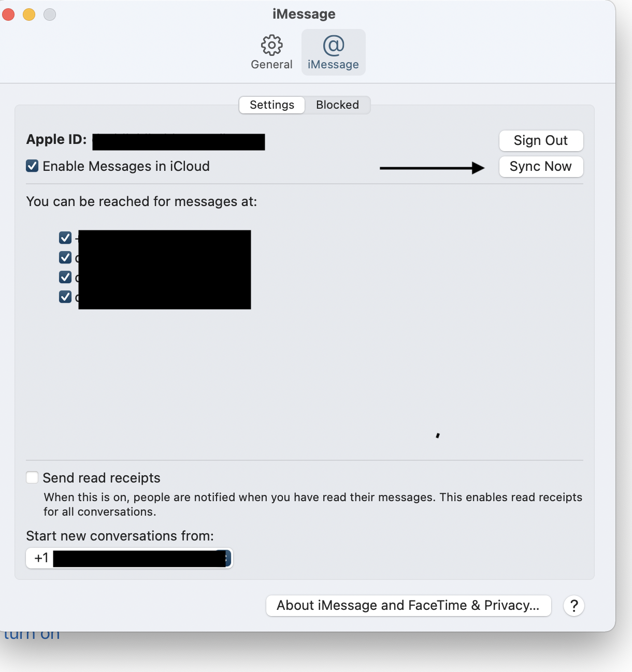Switch to the Blocked tab

(337, 105)
